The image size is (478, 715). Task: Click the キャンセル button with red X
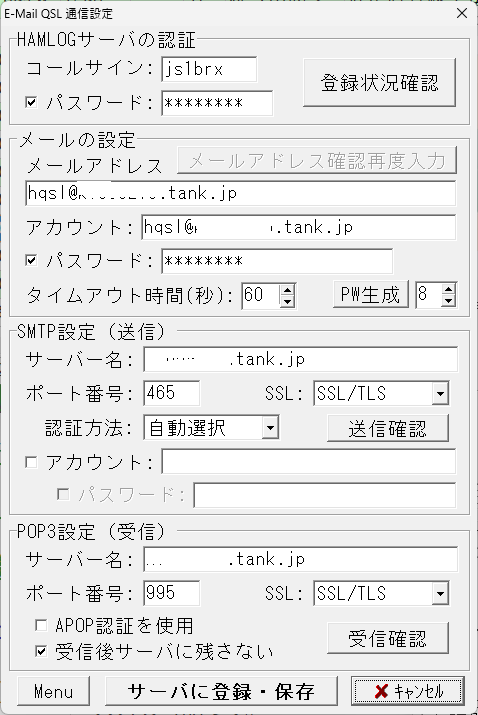(408, 691)
